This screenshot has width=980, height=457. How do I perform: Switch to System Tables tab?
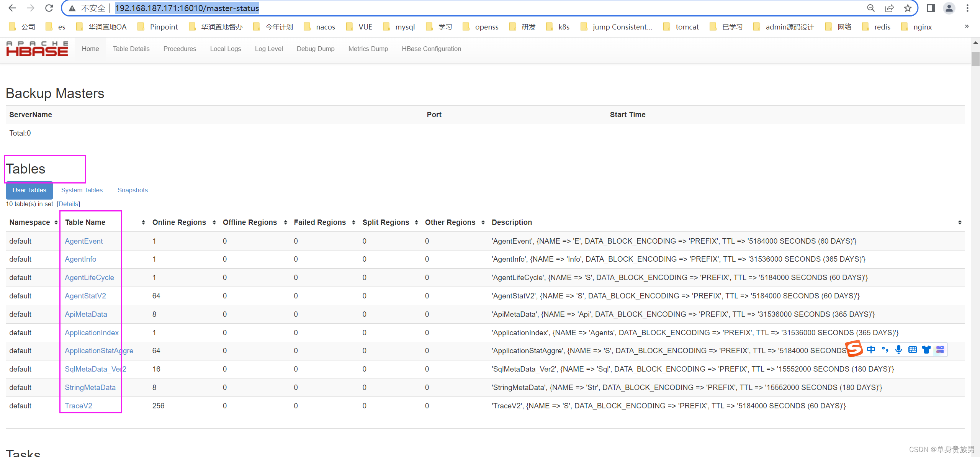click(x=82, y=190)
